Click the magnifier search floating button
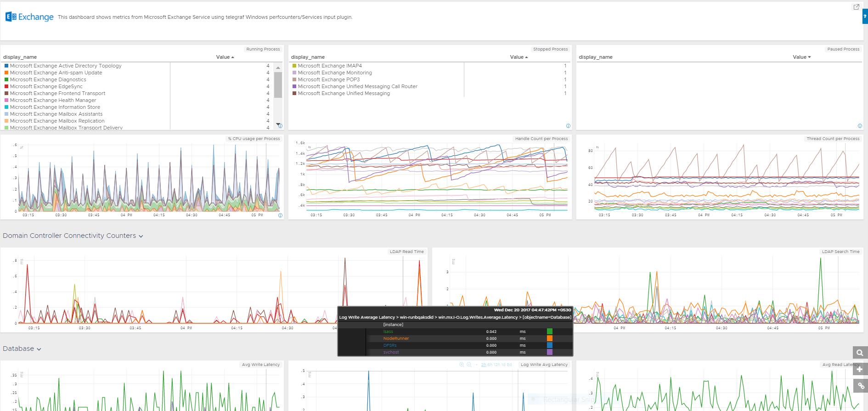The height and width of the screenshot is (411, 868). tap(860, 353)
